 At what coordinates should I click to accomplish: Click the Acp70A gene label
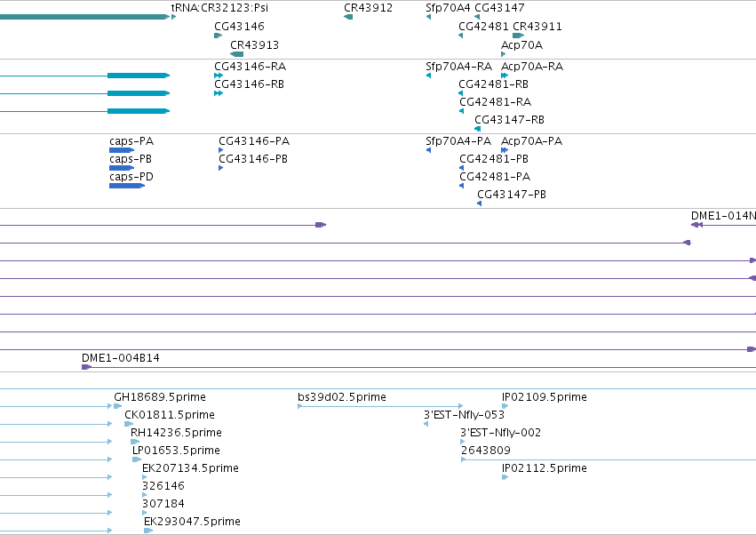(x=521, y=44)
